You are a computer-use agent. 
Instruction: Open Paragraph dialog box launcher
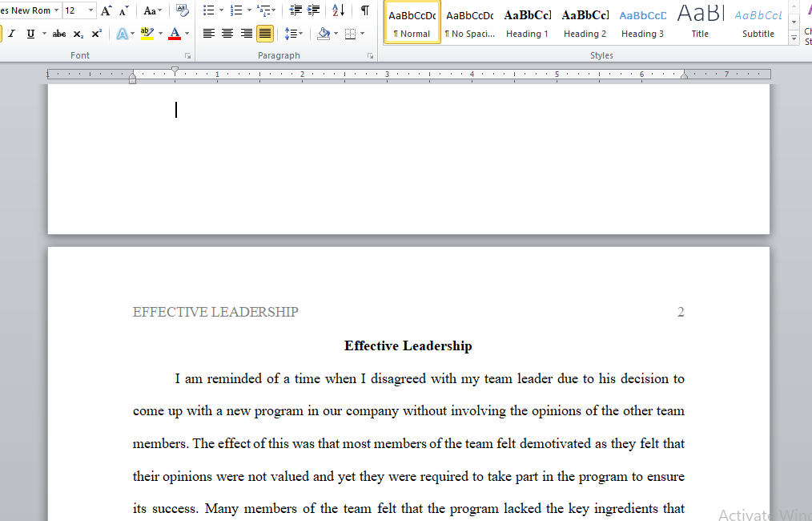tap(370, 56)
